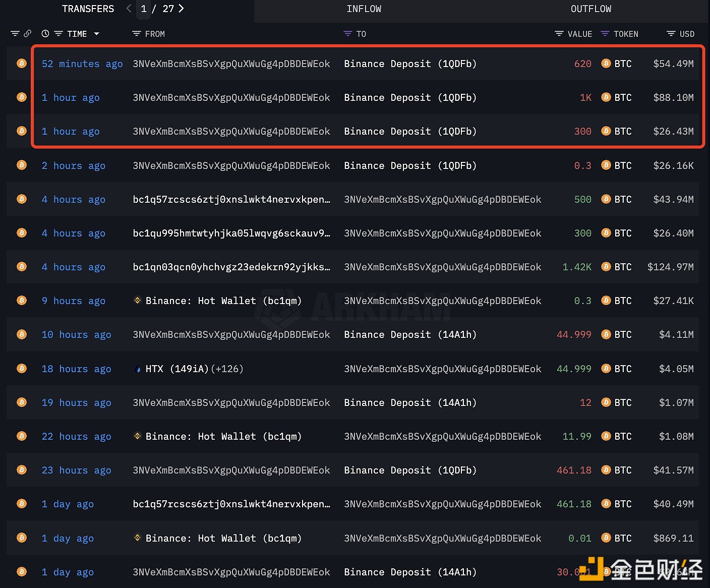
Task: Click Bitcoin row icon for 9 hours ago transfer
Action: [22, 301]
